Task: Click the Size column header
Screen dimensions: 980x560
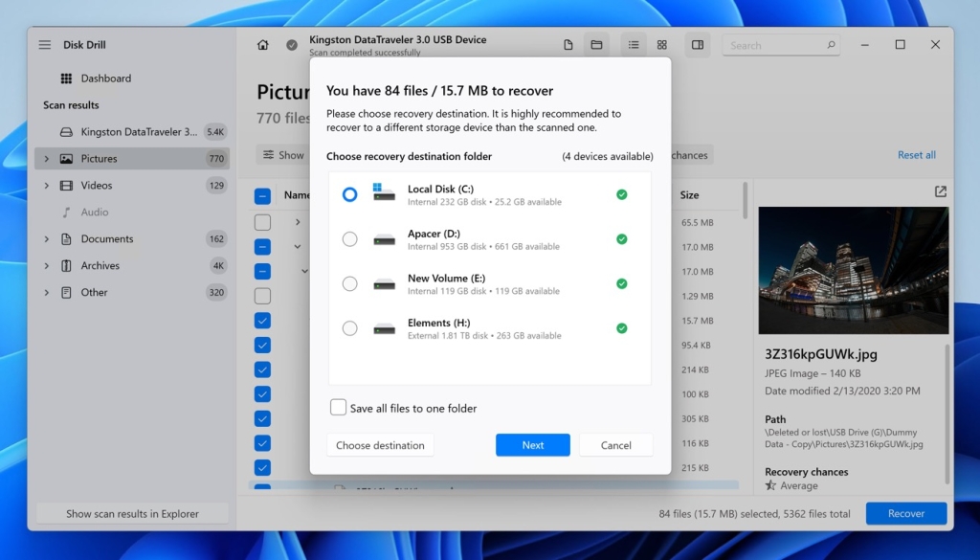Action: pyautogui.click(x=689, y=195)
